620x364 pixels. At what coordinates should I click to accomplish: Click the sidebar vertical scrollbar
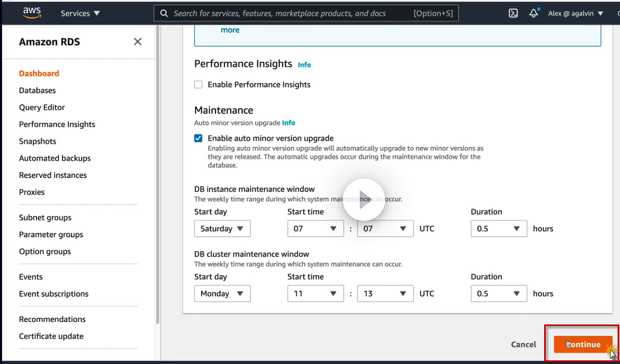(157, 175)
